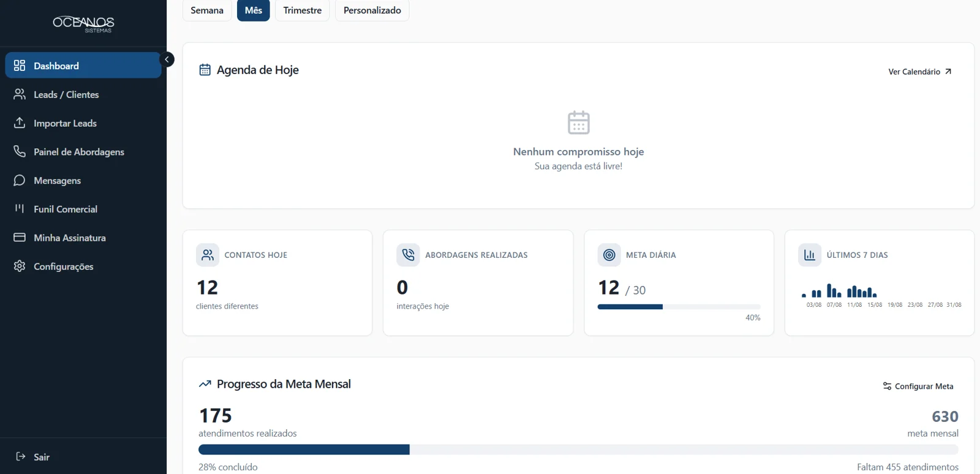Click the Oceanos Sistemas logo
Screen dimensions: 980x474
coord(83,24)
